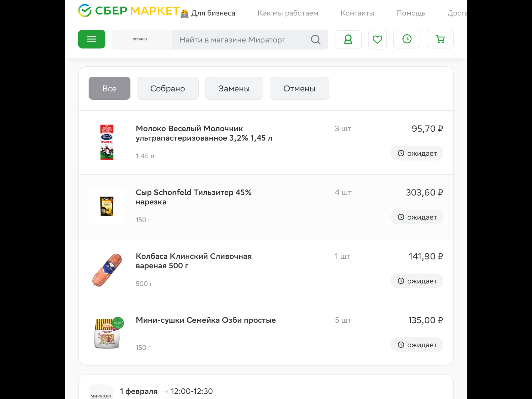Open the 'Для бизнеса' link
Screen dimensions: 532x399
(x=208, y=13)
